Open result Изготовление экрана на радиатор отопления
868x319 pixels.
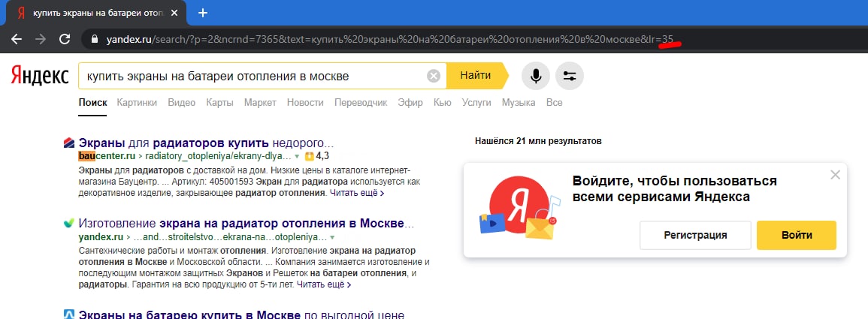[246, 224]
